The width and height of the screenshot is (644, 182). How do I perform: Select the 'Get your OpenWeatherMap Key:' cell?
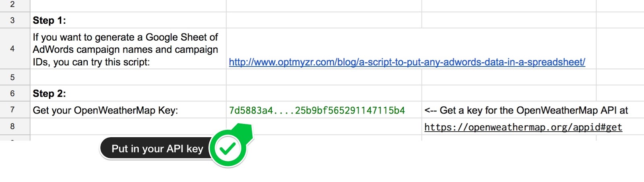click(128, 110)
